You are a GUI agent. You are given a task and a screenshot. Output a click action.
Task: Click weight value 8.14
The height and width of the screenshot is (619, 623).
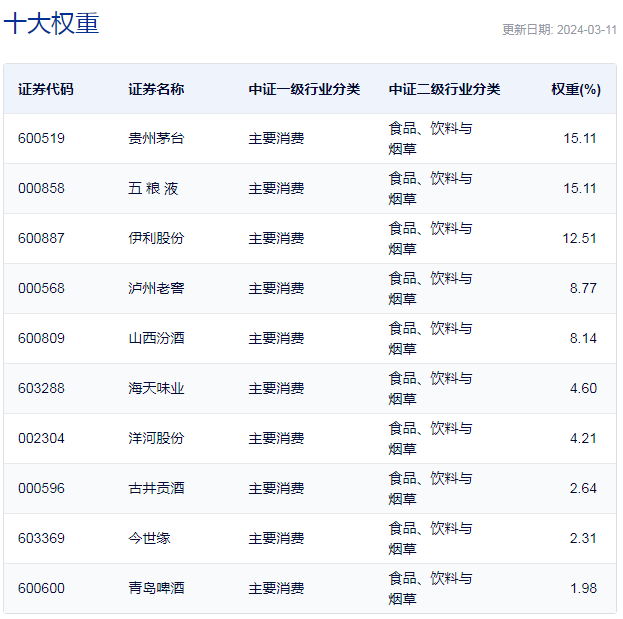click(583, 339)
